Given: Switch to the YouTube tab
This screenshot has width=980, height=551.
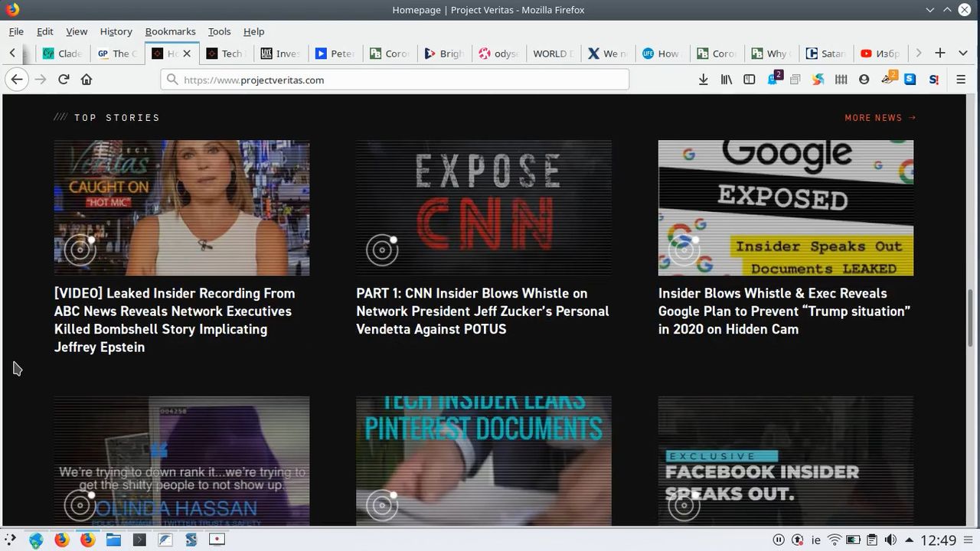Looking at the screenshot, I should point(879,54).
